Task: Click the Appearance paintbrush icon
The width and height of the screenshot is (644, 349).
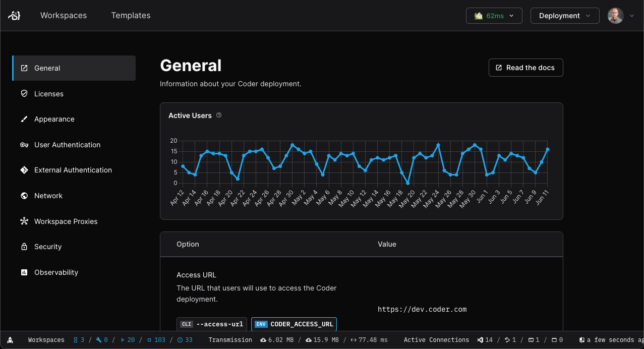Action: coord(24,119)
